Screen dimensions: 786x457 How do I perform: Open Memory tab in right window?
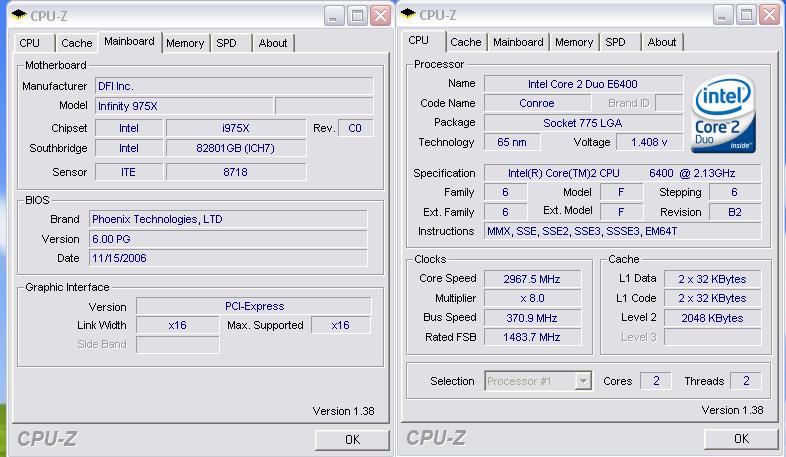coord(574,42)
